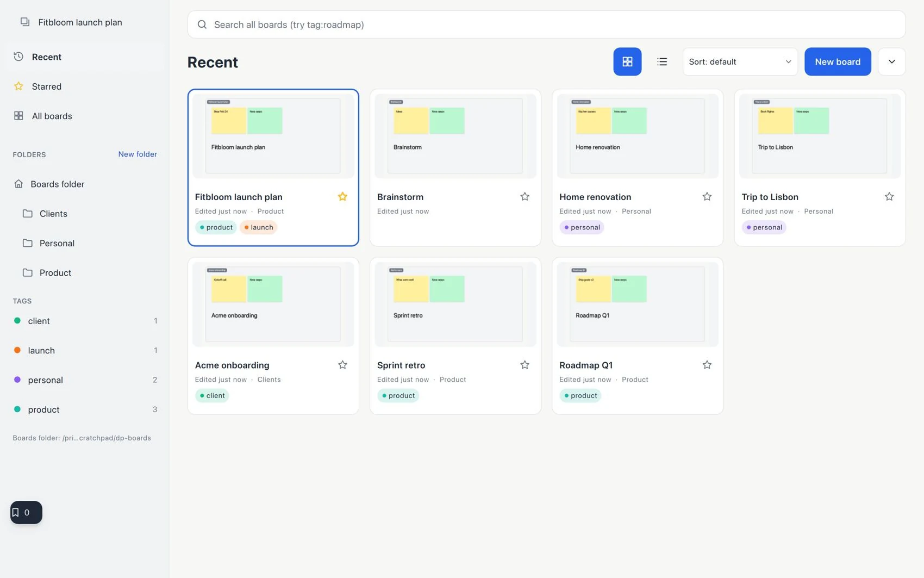This screenshot has width=924, height=578.
Task: Unstar the Fitbloom launch plan board
Action: (x=342, y=196)
